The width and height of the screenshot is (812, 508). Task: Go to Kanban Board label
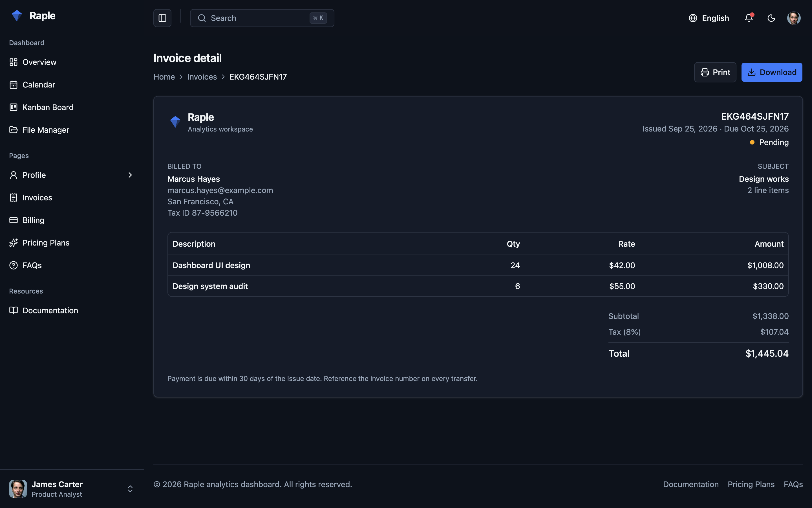point(48,107)
